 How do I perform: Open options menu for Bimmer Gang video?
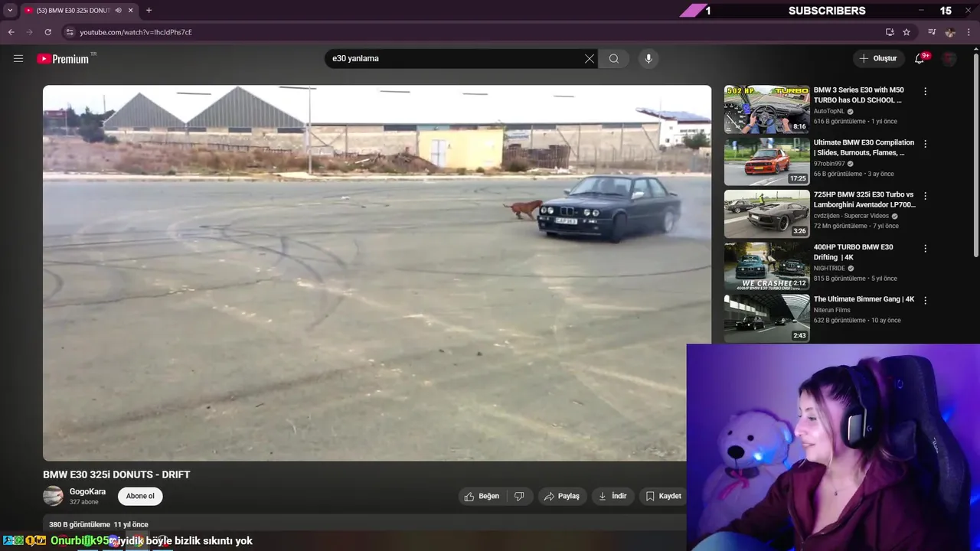coord(925,300)
